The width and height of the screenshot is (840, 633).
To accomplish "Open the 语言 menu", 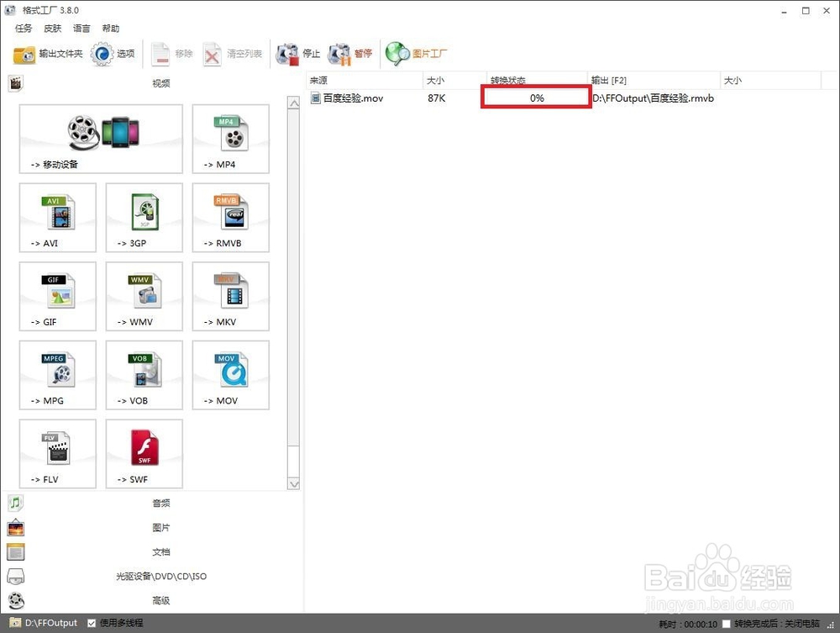I will click(x=81, y=29).
